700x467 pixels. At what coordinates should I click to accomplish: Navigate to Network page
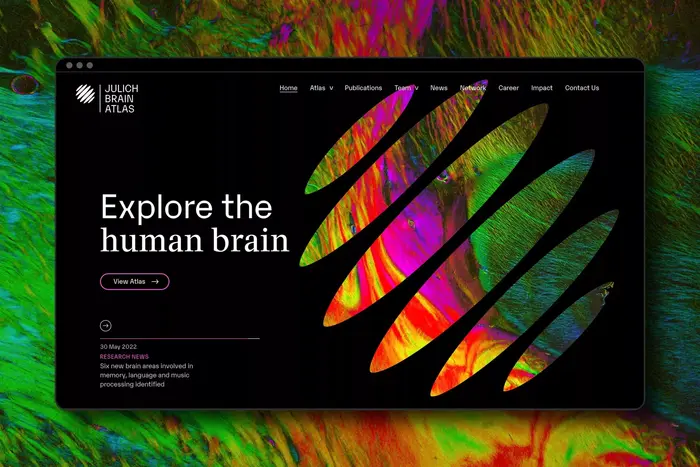(x=473, y=88)
